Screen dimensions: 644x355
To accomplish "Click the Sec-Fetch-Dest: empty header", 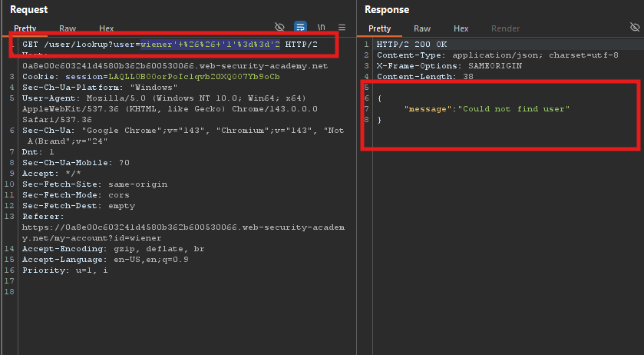I will click(x=78, y=205).
